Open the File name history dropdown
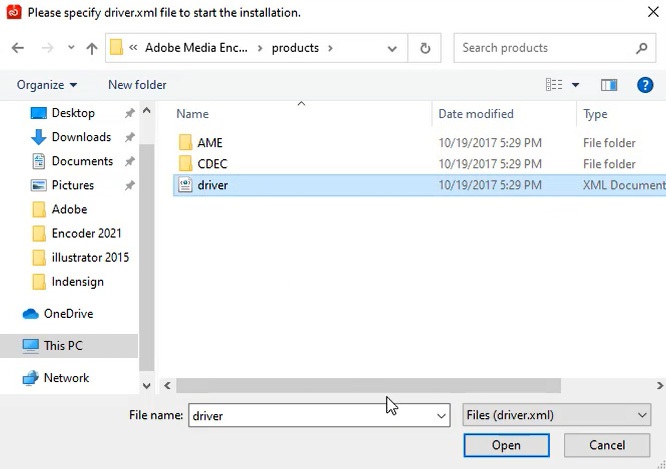 [x=441, y=415]
